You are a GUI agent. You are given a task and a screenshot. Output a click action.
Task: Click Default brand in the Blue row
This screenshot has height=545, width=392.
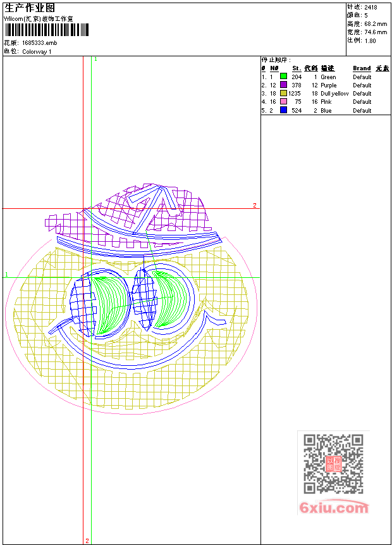362,111
